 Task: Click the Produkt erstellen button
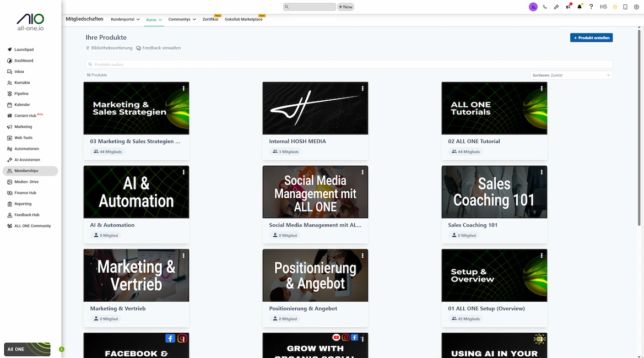pos(592,38)
